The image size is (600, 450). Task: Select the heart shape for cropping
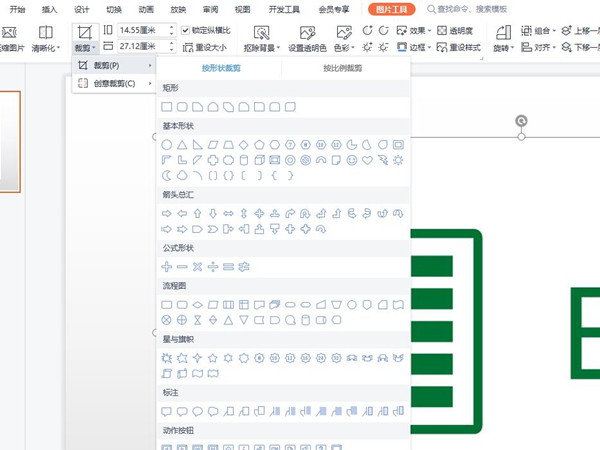click(368, 160)
